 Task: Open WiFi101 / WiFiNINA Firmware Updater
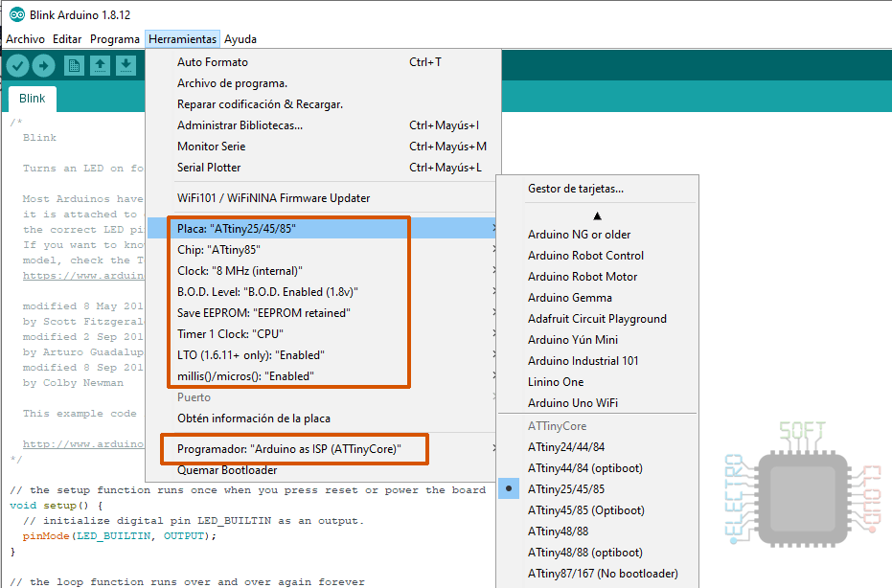click(x=322, y=198)
